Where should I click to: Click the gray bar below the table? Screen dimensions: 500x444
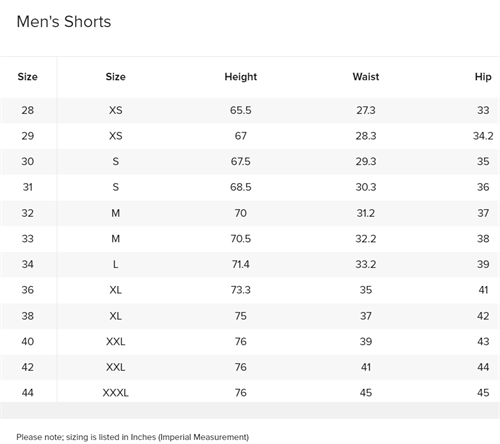(250, 410)
